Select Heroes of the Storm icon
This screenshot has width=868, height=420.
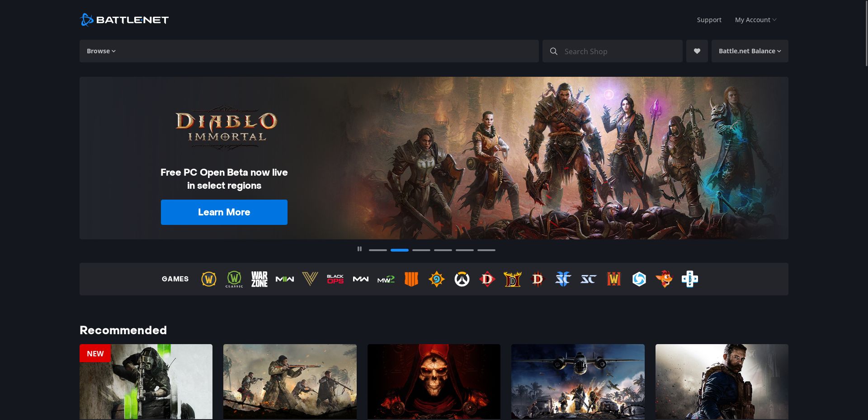pyautogui.click(x=639, y=279)
